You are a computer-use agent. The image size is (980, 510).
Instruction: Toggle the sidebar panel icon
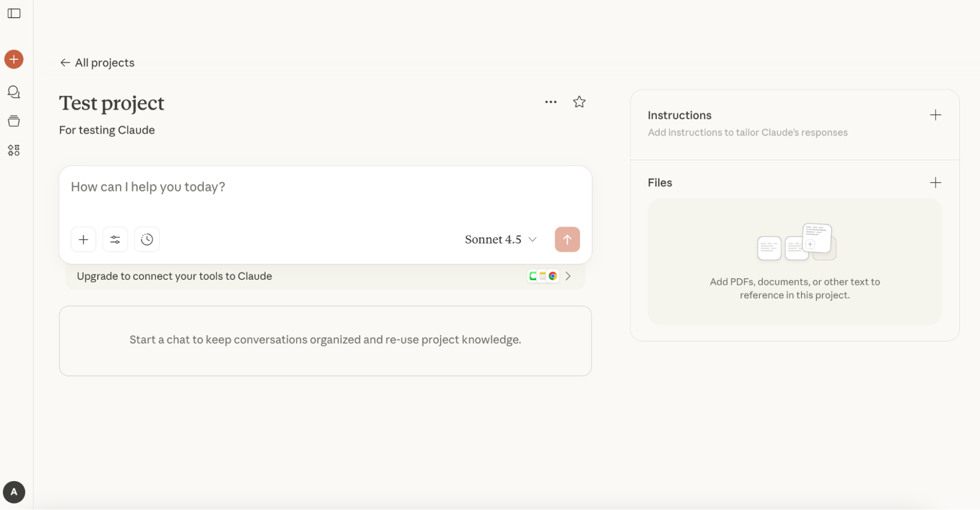(14, 14)
